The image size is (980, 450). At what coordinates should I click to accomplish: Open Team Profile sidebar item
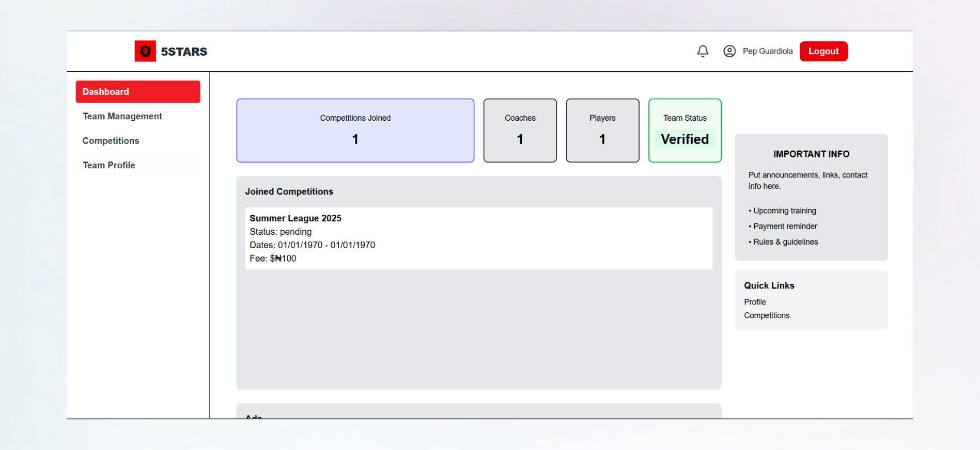pyautogui.click(x=109, y=165)
